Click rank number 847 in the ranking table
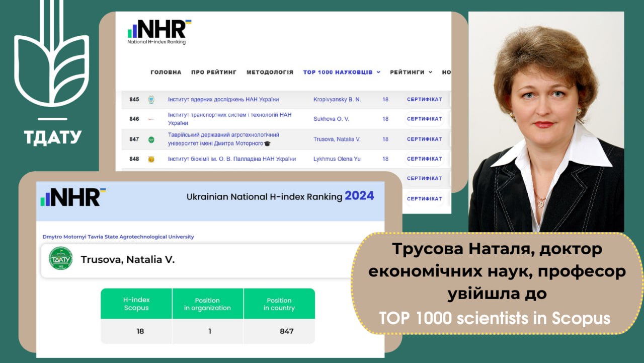 coord(134,139)
